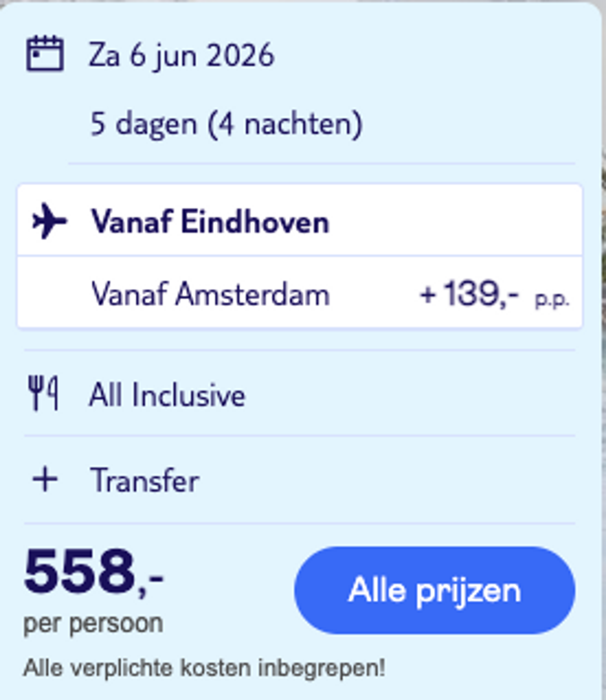Viewport: 606px width, 700px height.
Task: Click the Alle verplichte kosten inbegrepen notice
Action: [x=204, y=668]
